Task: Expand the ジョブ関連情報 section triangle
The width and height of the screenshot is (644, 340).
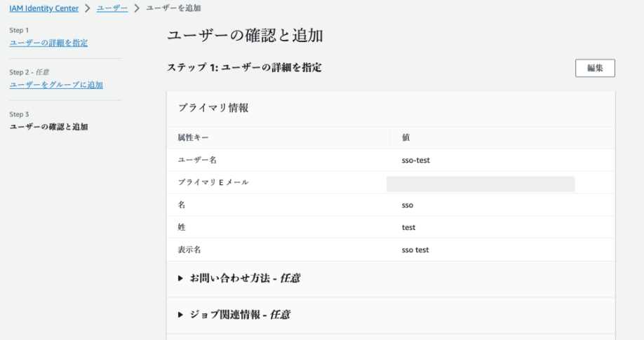Action: point(181,315)
